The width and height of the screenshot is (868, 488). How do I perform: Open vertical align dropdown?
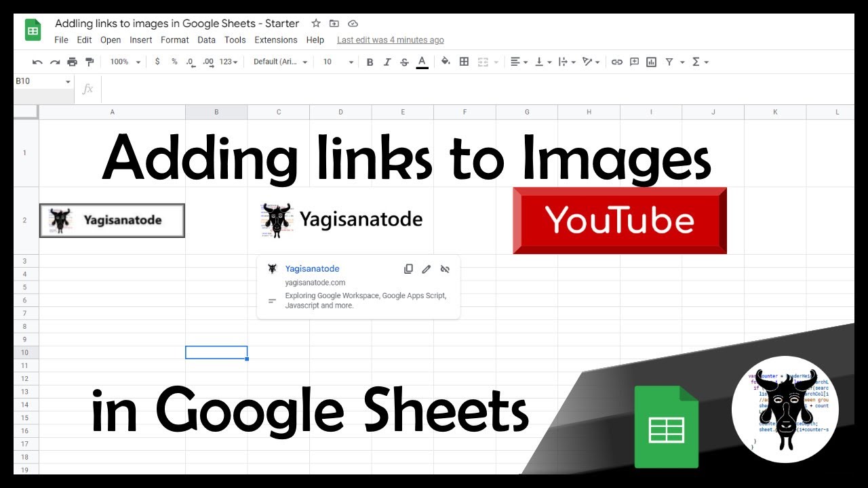[543, 62]
